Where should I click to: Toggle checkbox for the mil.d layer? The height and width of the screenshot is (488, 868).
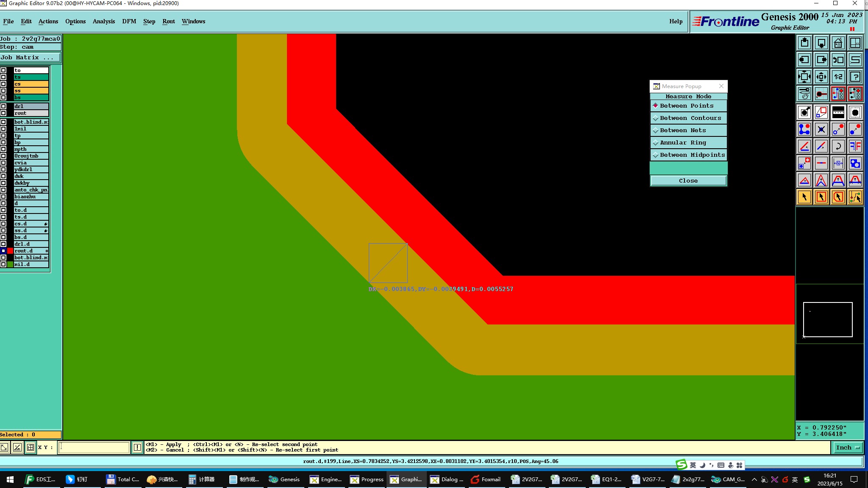(3, 264)
